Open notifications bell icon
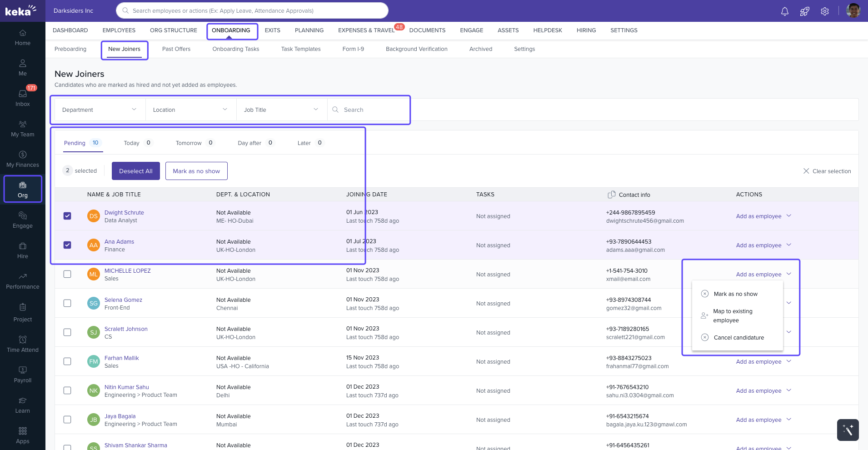Image resolution: width=868 pixels, height=450 pixels. [784, 11]
